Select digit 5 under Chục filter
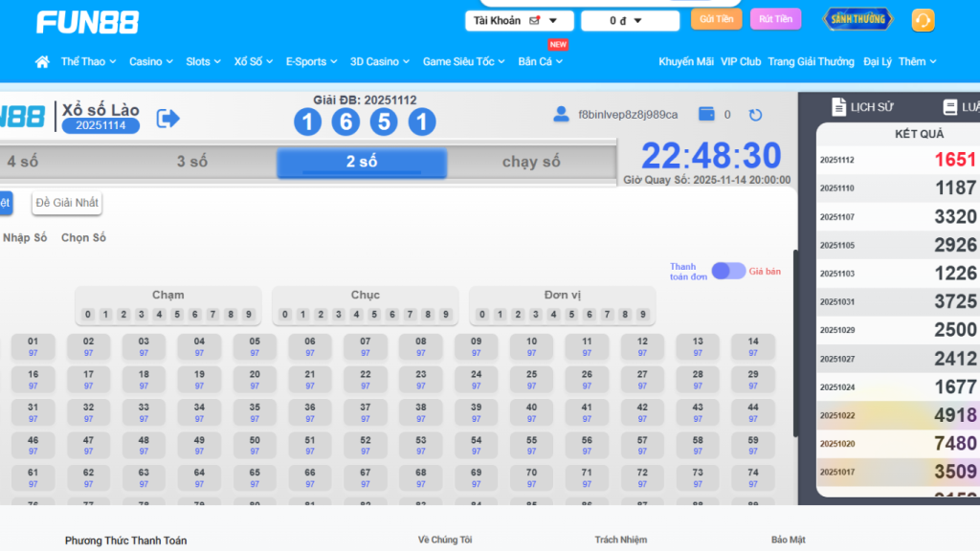The width and height of the screenshot is (980, 551). tap(374, 315)
